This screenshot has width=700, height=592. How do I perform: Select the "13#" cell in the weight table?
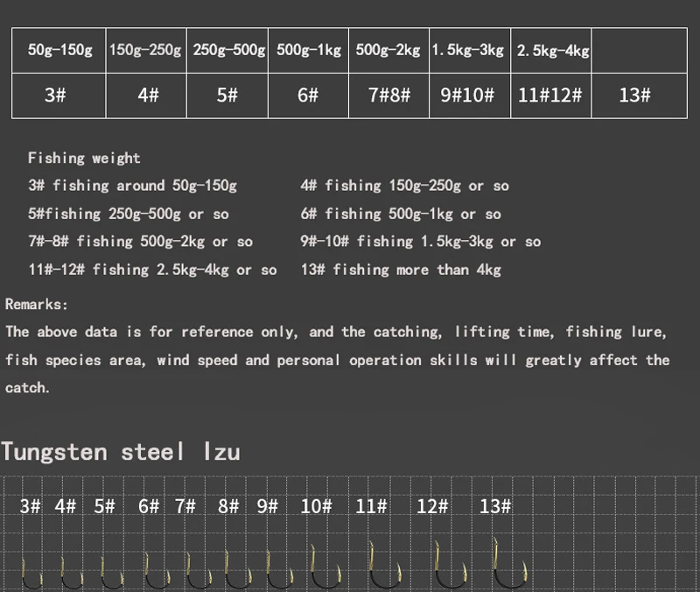pyautogui.click(x=640, y=95)
